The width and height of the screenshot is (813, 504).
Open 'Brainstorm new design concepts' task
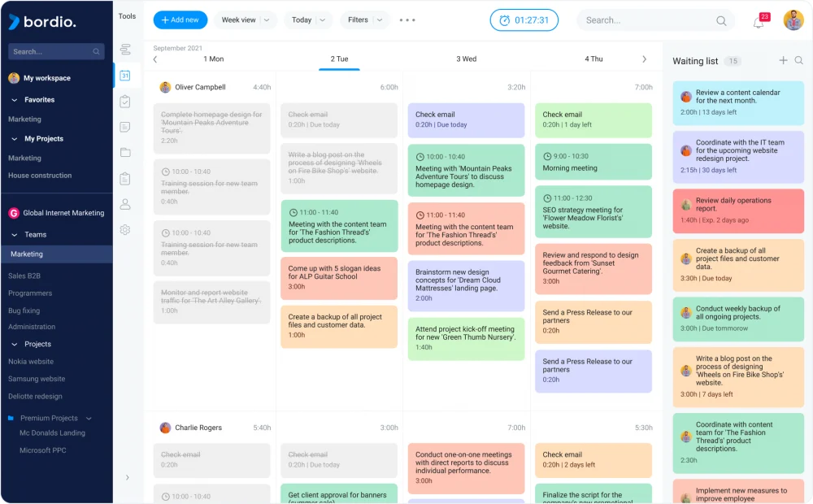[x=466, y=285]
